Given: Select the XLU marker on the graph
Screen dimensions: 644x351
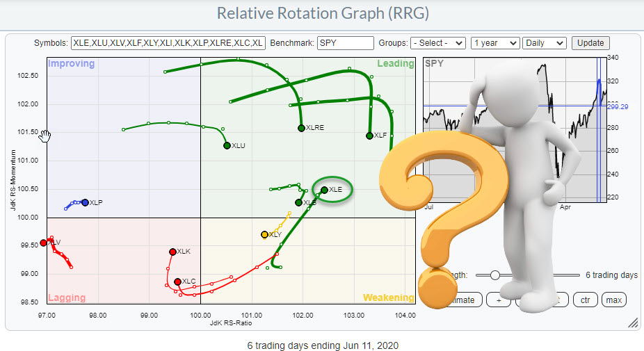Looking at the screenshot, I should click(x=227, y=145).
